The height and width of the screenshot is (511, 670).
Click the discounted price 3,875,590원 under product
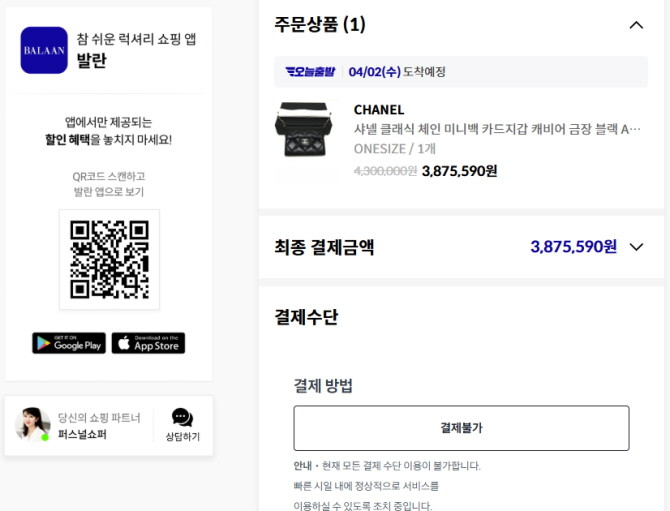click(x=459, y=171)
